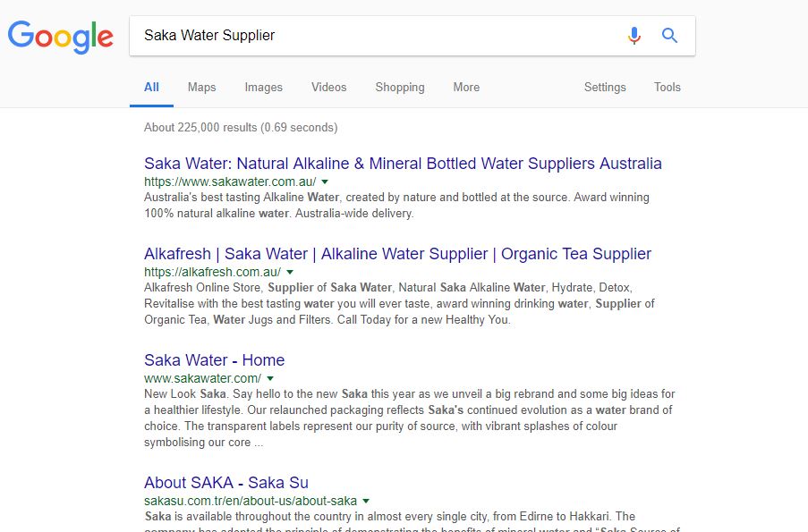Go to Google home via logo
The image size is (808, 532).
pos(60,37)
